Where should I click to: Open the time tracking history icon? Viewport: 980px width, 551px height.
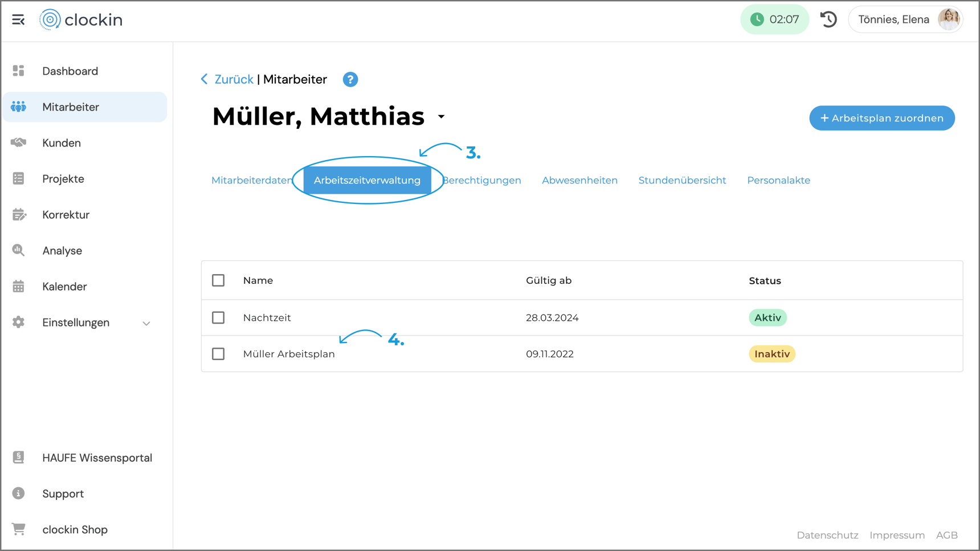point(828,19)
